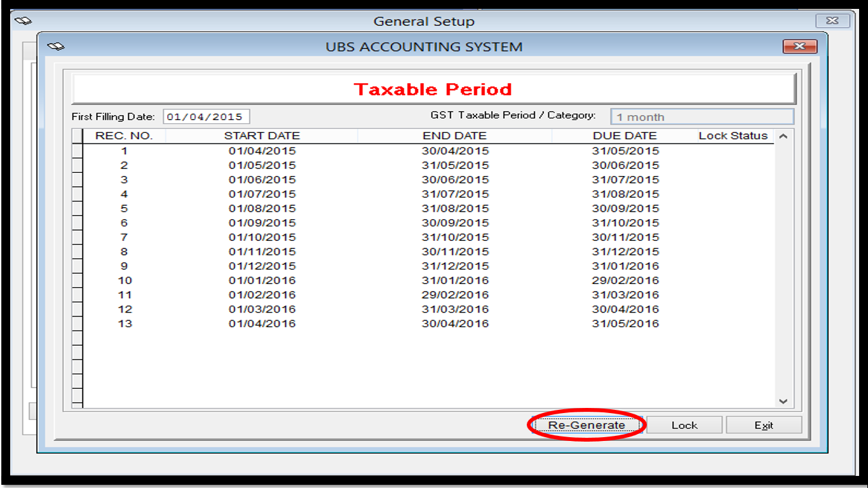Click due date 31/05/2016 of record 13
Viewport: 868px width, 488px height.
[626, 324]
